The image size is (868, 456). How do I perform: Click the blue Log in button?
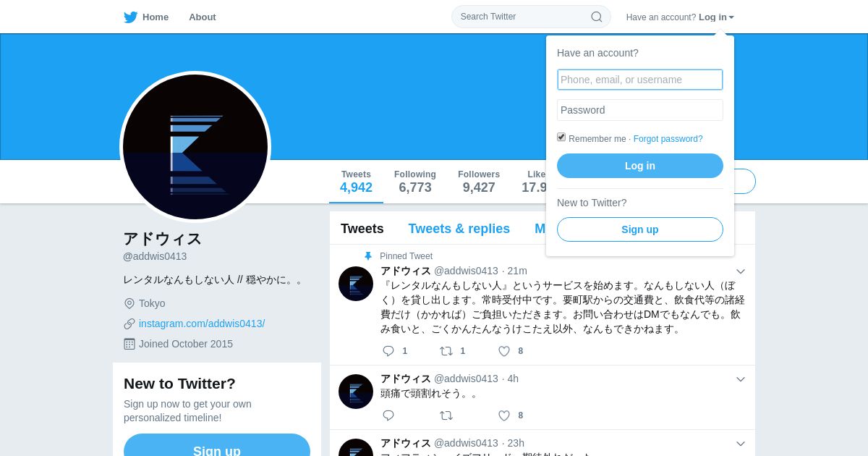tap(640, 166)
